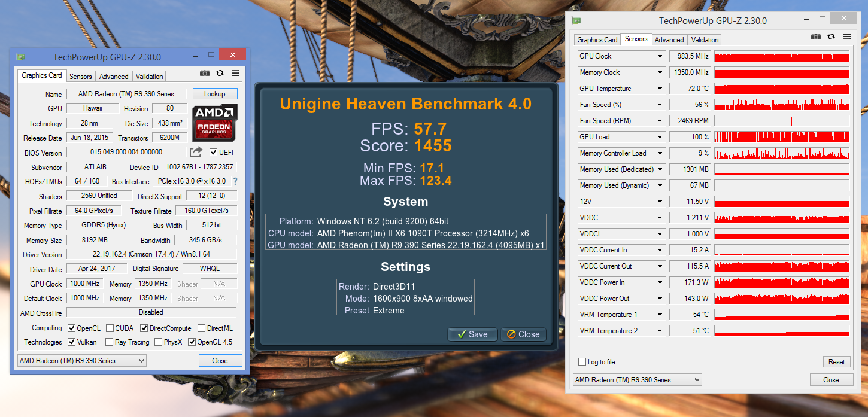Toggle the OpenGL 4.5 checkbox
Image resolution: width=868 pixels, height=417 pixels.
tap(192, 342)
